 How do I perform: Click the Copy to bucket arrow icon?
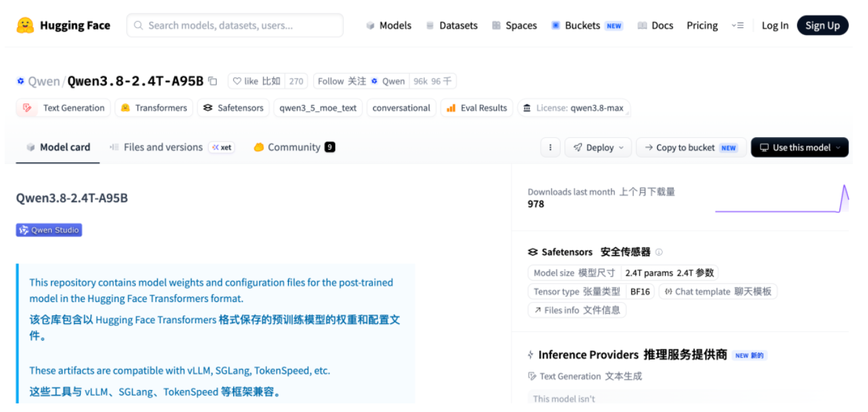[647, 147]
